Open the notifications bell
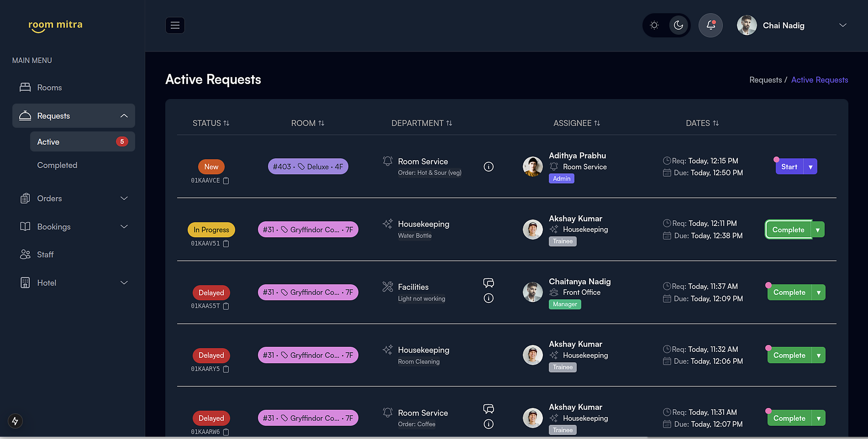This screenshot has height=439, width=868. pos(710,25)
